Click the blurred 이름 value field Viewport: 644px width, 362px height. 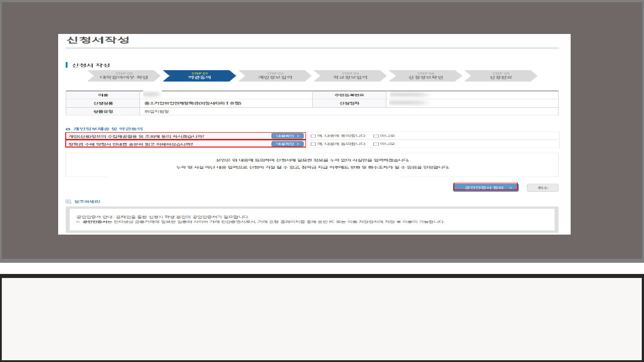(x=152, y=95)
